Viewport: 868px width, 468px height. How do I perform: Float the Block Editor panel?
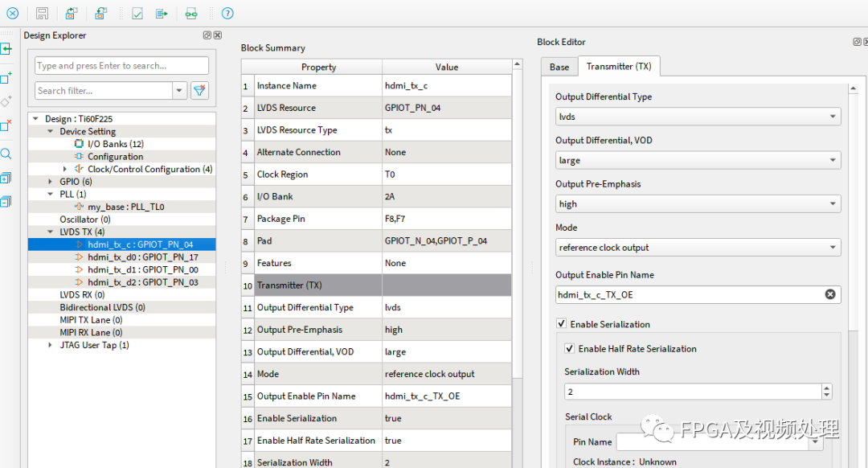click(x=857, y=42)
